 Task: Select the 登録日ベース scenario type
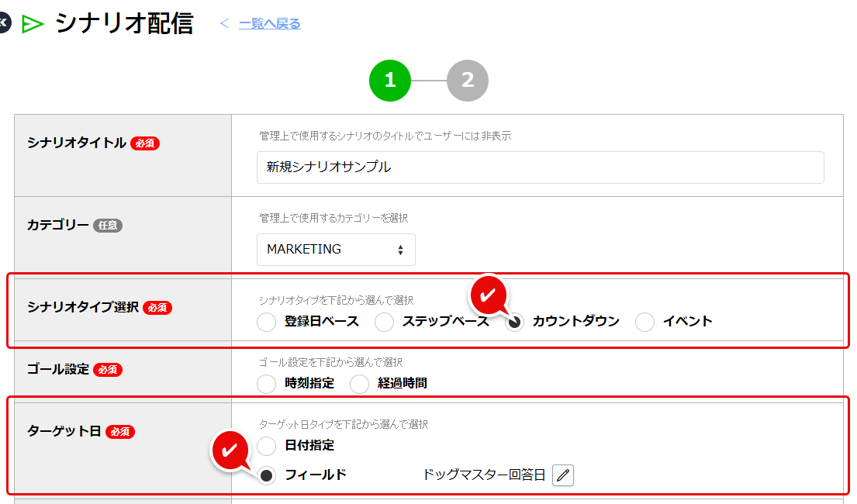click(267, 322)
